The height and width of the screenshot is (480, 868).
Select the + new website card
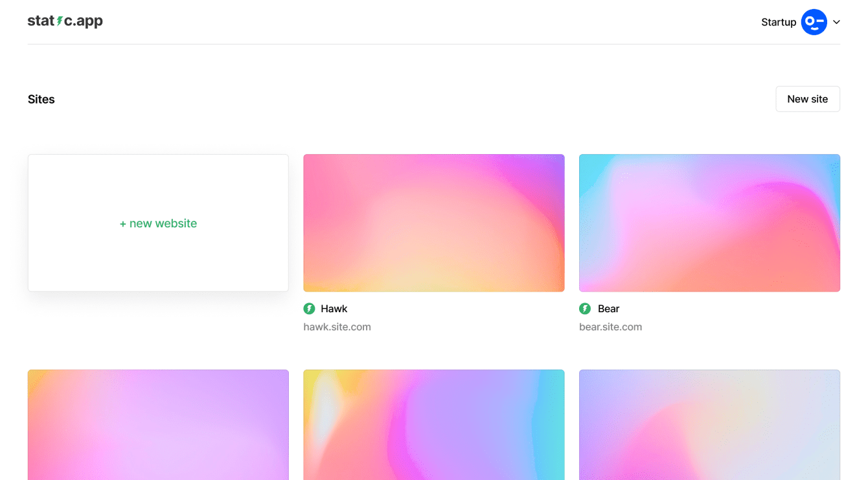(x=158, y=223)
